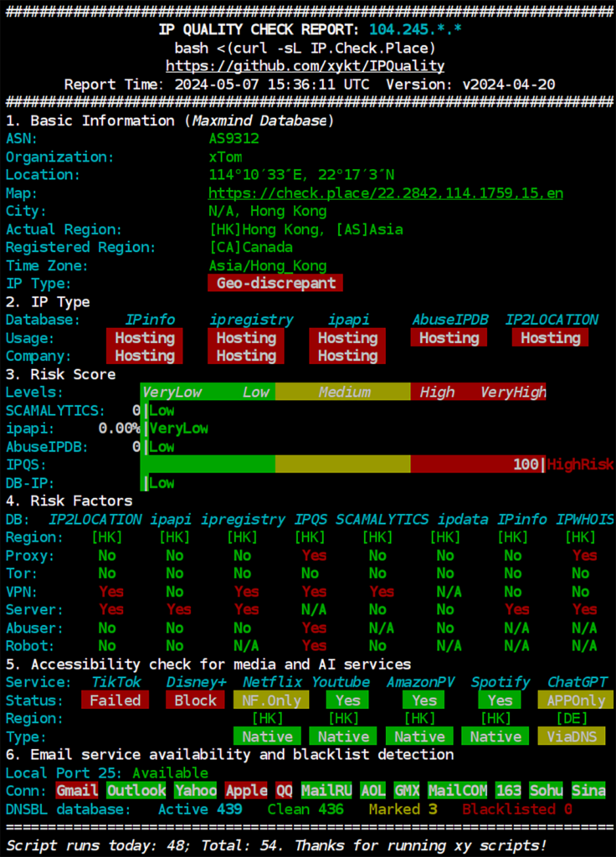Click the Hosting badge under AbuseIPDB
The height and width of the screenshot is (857, 616).
(449, 337)
